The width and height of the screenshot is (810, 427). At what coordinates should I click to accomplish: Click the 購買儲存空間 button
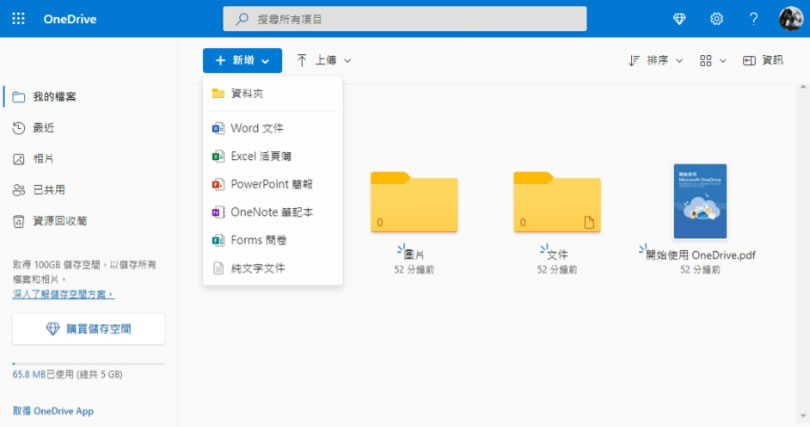click(89, 329)
